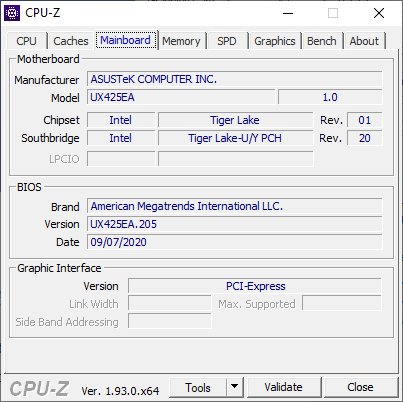This screenshot has width=403, height=402.
Task: Open the Caches tab
Action: [x=71, y=41]
